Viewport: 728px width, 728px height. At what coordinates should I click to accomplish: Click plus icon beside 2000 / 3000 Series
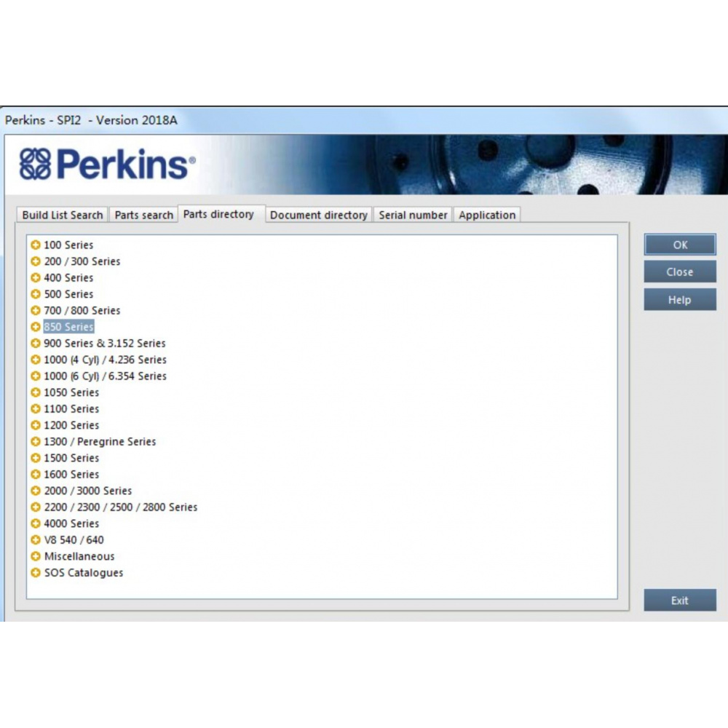tap(35, 491)
